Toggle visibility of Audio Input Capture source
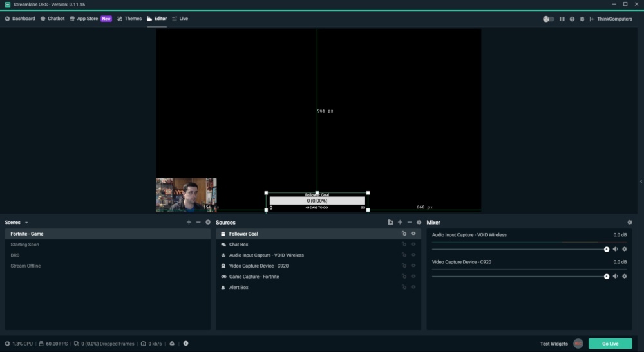The height and width of the screenshot is (352, 644). tap(413, 255)
